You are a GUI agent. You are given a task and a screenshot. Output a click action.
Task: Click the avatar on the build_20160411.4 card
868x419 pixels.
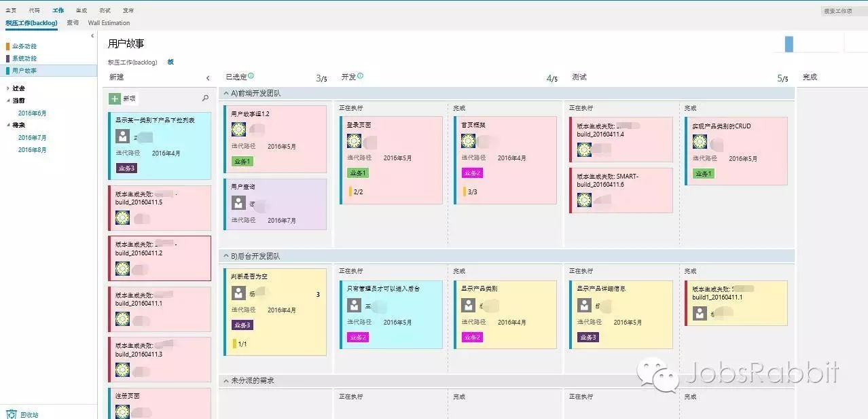tap(584, 149)
